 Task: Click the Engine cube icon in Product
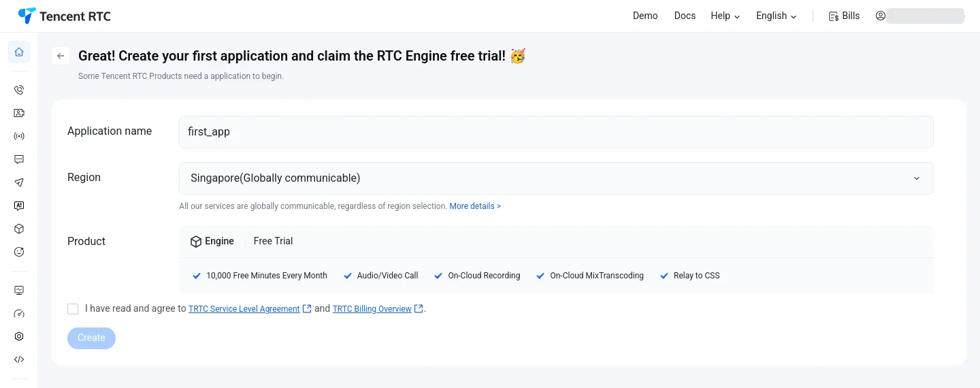[x=195, y=242]
